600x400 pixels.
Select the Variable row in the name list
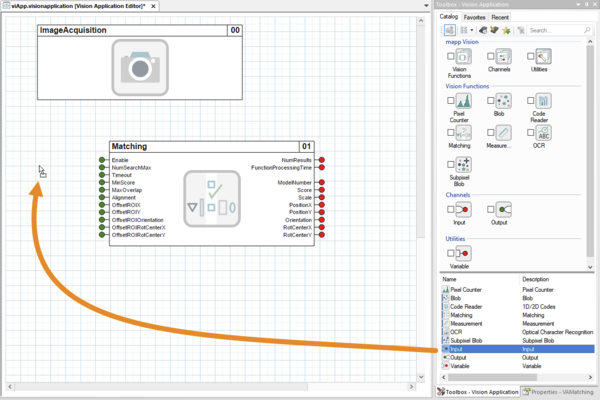[518, 366]
